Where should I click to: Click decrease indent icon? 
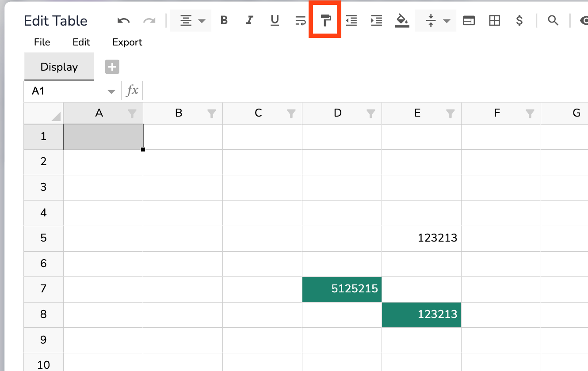[x=351, y=21]
